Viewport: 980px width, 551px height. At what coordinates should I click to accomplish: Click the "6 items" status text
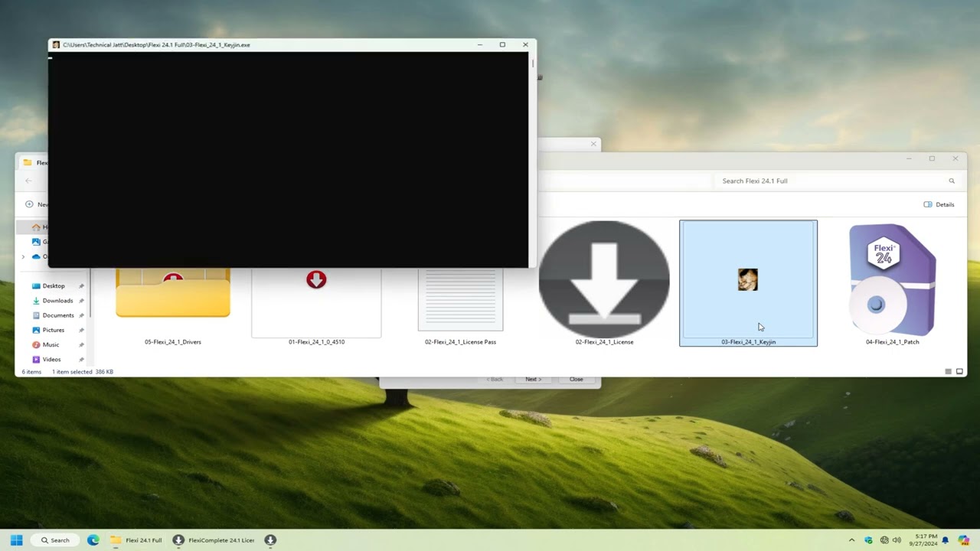click(31, 372)
